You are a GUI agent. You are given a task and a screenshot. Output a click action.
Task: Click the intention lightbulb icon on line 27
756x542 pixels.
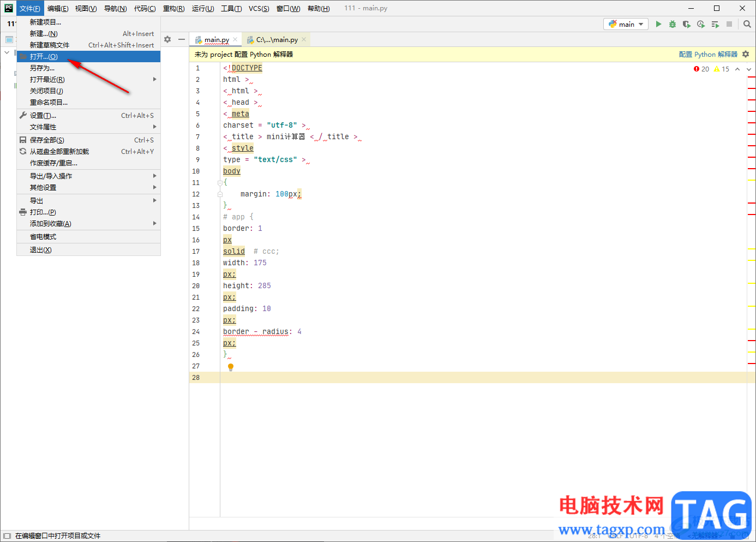231,367
